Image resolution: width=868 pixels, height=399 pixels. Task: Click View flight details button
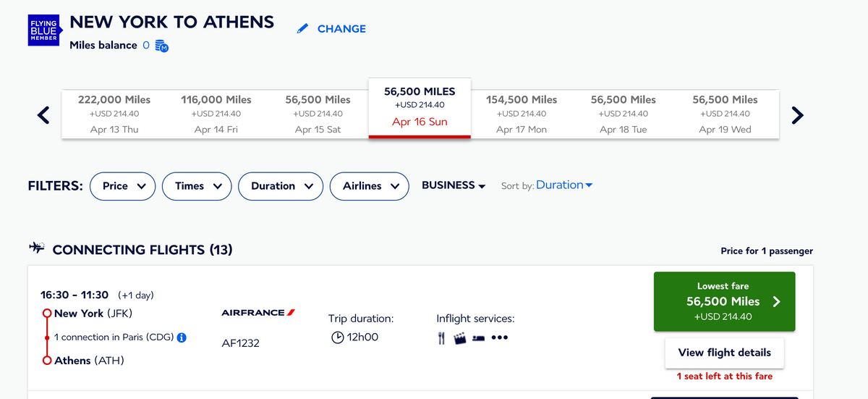coord(724,353)
